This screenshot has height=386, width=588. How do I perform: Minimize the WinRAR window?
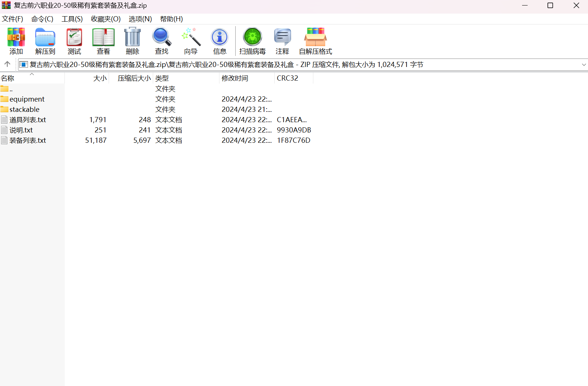click(x=525, y=5)
